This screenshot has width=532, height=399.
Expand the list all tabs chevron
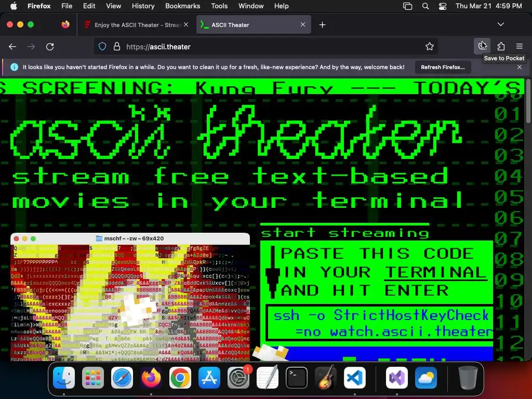click(501, 24)
